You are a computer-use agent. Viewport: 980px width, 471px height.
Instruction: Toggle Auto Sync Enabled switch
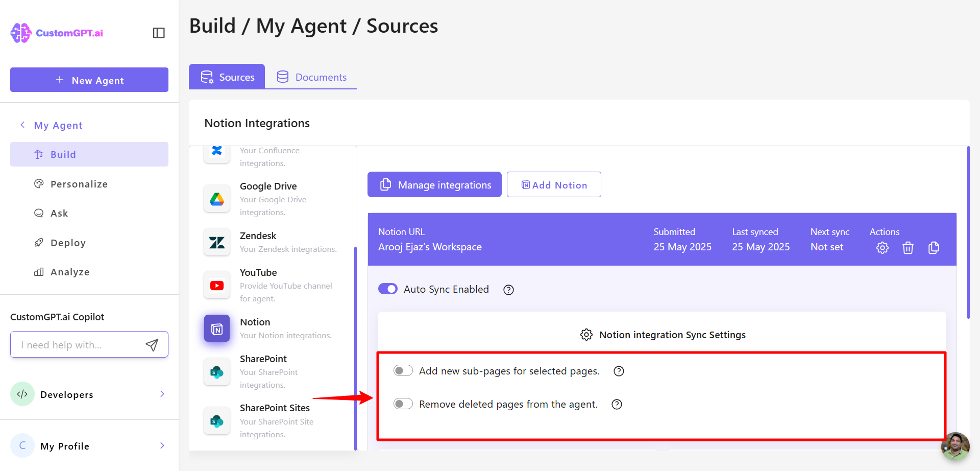[x=388, y=289]
